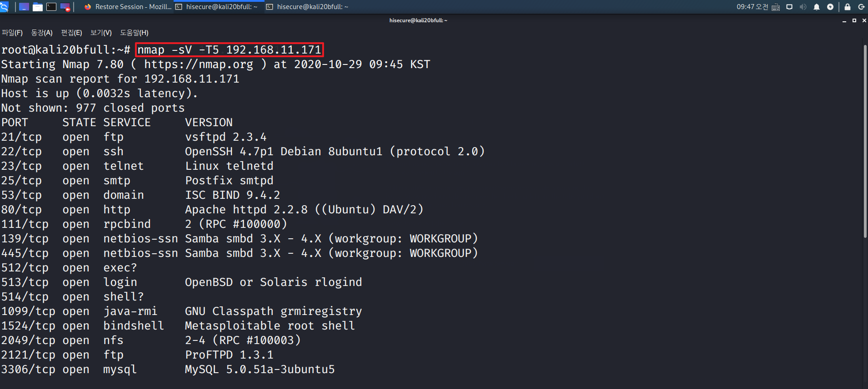Click the terminal title hisecure@kali20bfull: ~
This screenshot has width=868, height=389.
tap(418, 20)
